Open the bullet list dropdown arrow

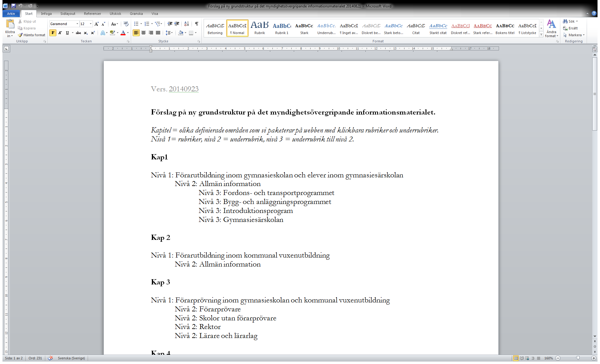tap(141, 24)
